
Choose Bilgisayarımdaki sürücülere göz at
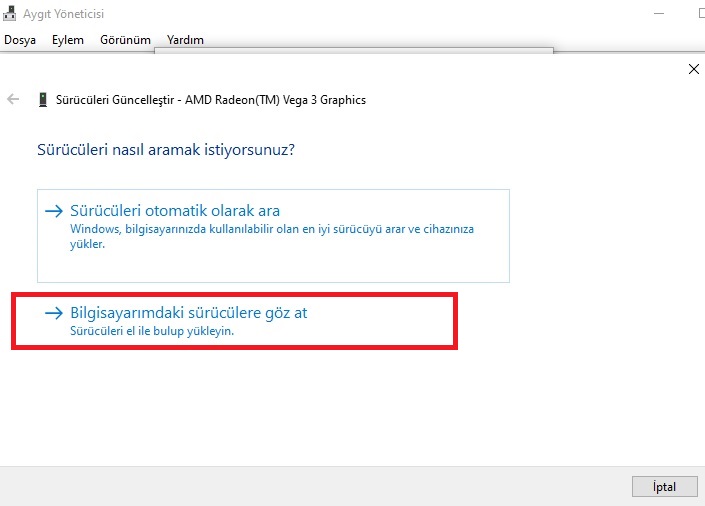(234, 321)
